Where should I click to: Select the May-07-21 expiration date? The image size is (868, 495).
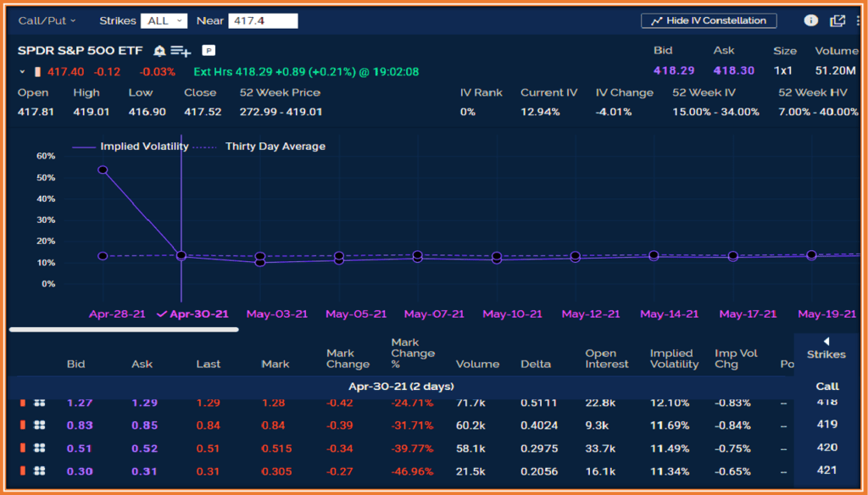(434, 314)
